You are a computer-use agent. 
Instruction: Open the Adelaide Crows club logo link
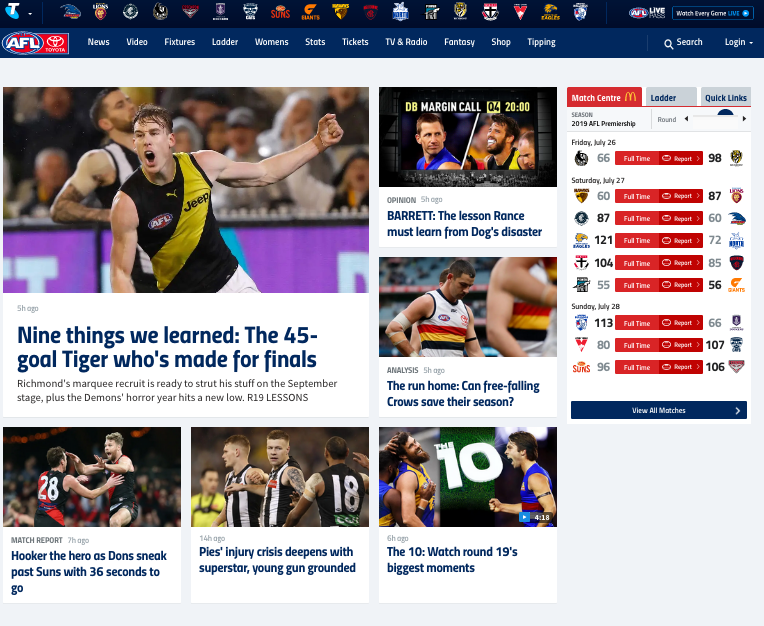coord(71,12)
